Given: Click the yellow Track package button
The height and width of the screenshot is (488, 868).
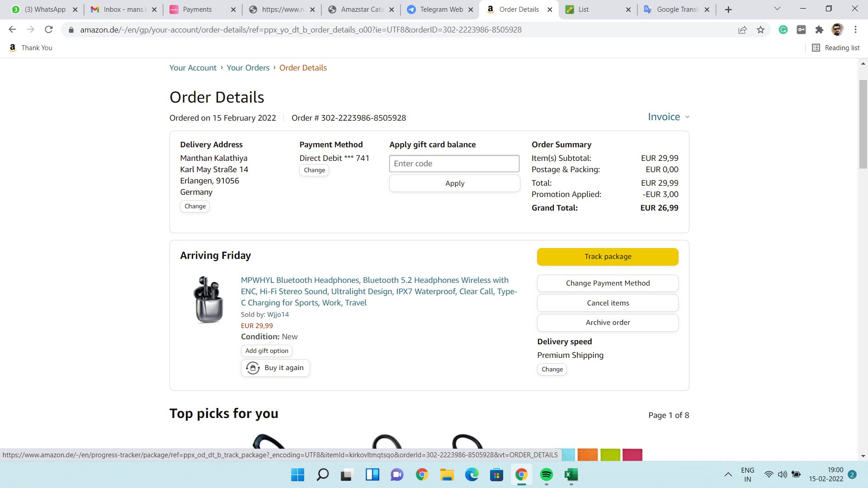Looking at the screenshot, I should pyautogui.click(x=608, y=257).
